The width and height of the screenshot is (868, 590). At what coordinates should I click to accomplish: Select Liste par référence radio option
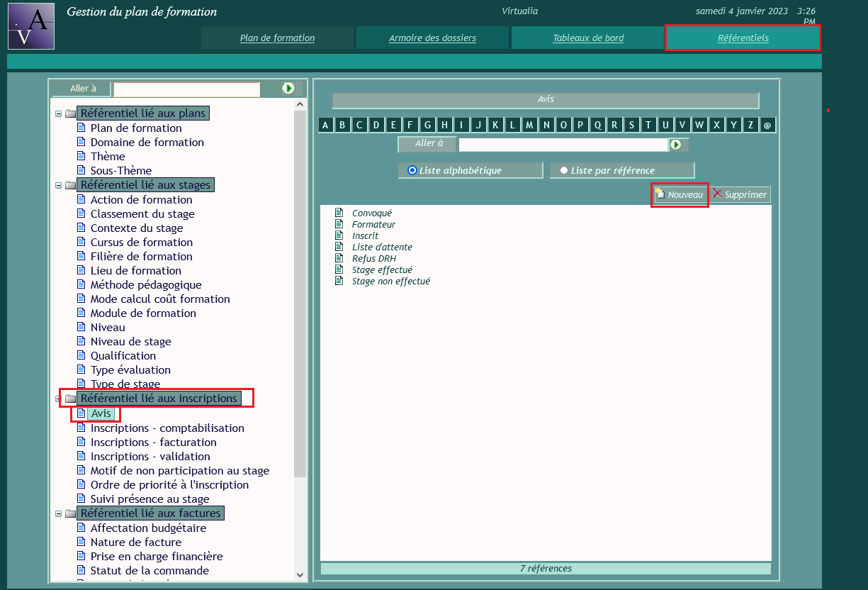coord(564,170)
